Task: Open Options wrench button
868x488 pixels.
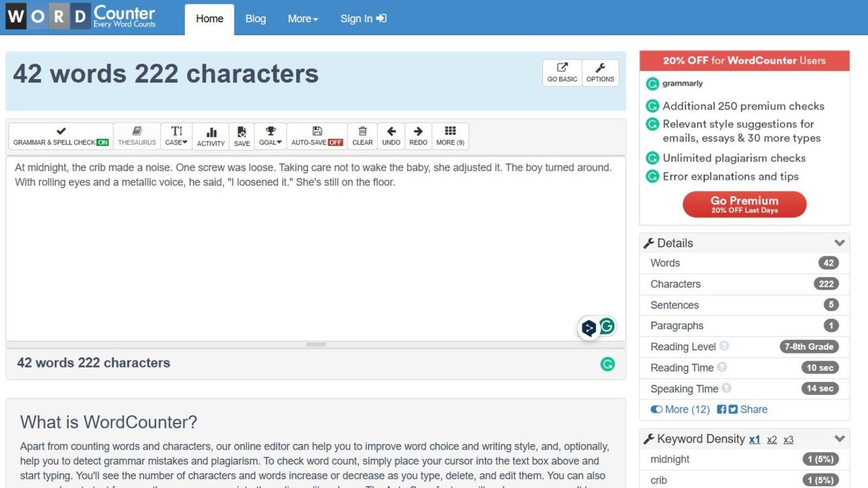Action: click(x=600, y=73)
